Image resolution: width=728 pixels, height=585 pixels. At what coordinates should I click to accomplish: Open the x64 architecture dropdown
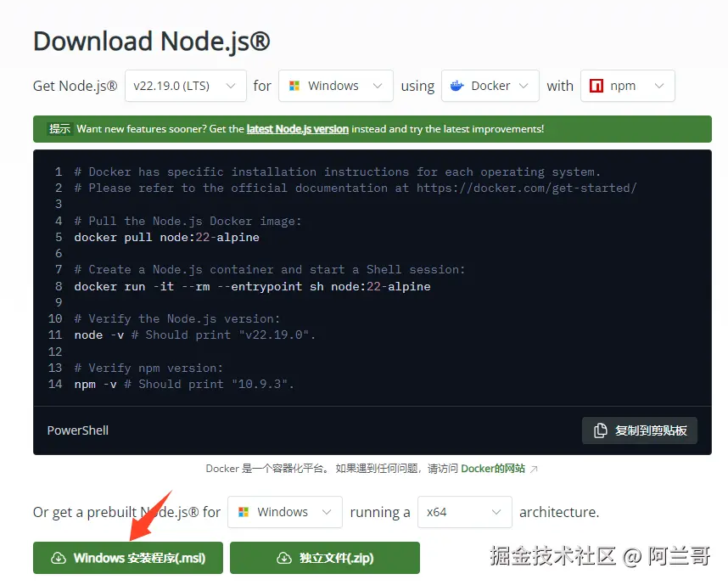[x=465, y=512]
